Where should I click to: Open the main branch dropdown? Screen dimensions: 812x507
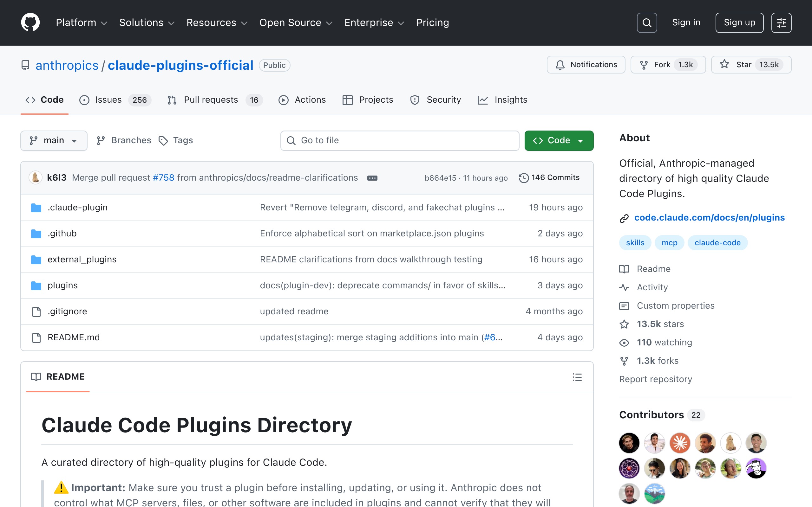tap(54, 140)
